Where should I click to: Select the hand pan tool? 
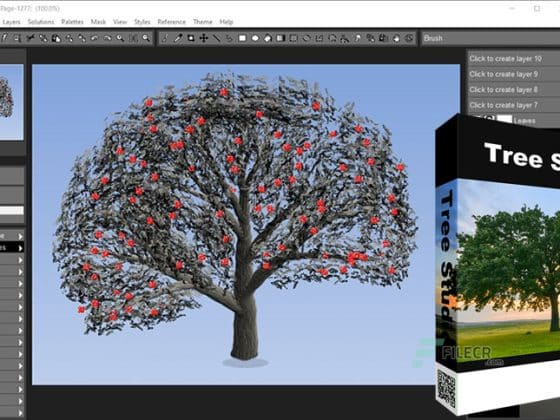(x=396, y=38)
